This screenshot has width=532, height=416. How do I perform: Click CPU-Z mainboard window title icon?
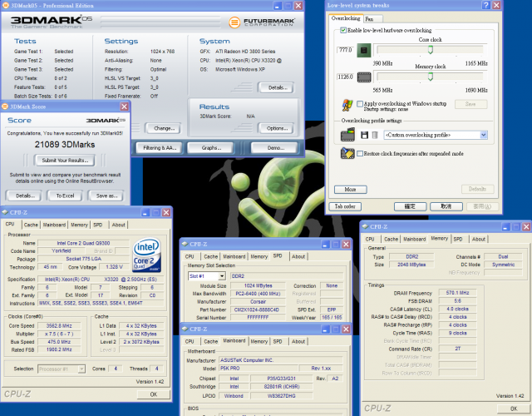click(185, 329)
